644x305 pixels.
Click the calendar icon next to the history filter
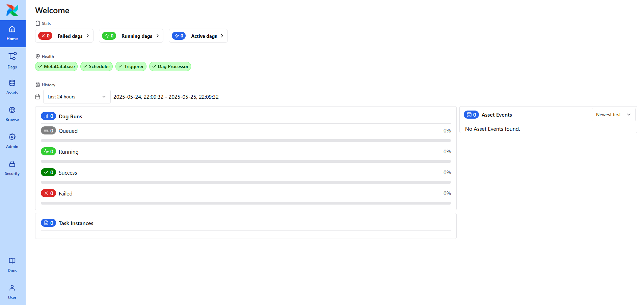[38, 97]
